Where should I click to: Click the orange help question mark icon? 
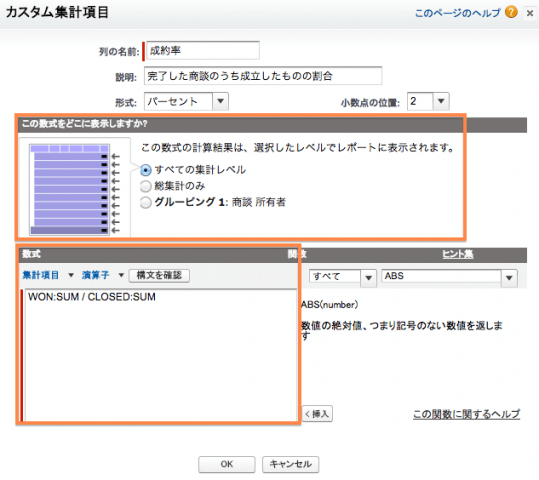click(511, 12)
